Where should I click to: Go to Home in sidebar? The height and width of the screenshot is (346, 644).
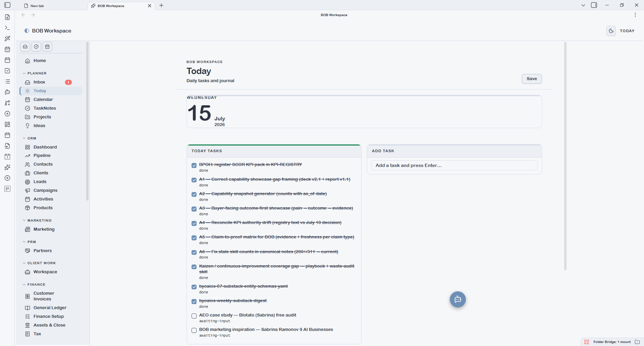(x=51, y=61)
